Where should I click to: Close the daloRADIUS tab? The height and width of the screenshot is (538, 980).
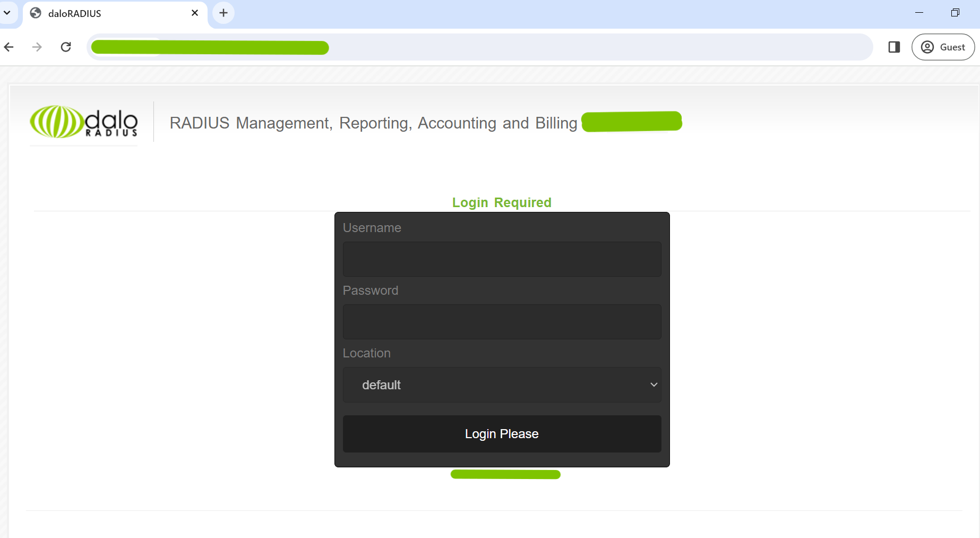click(195, 13)
